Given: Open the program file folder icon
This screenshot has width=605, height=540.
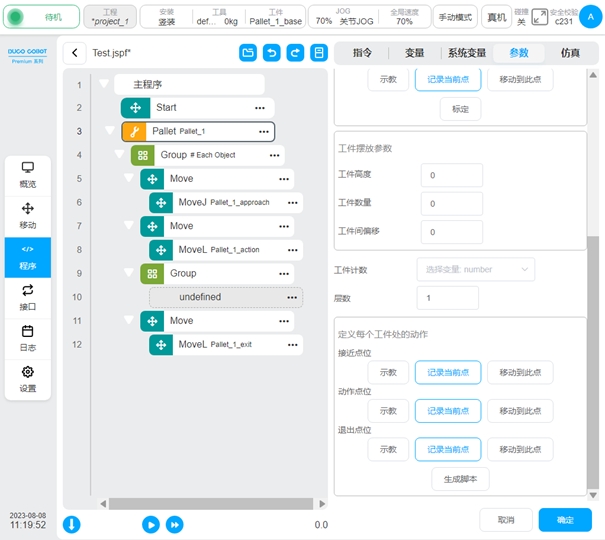Looking at the screenshot, I should point(248,53).
